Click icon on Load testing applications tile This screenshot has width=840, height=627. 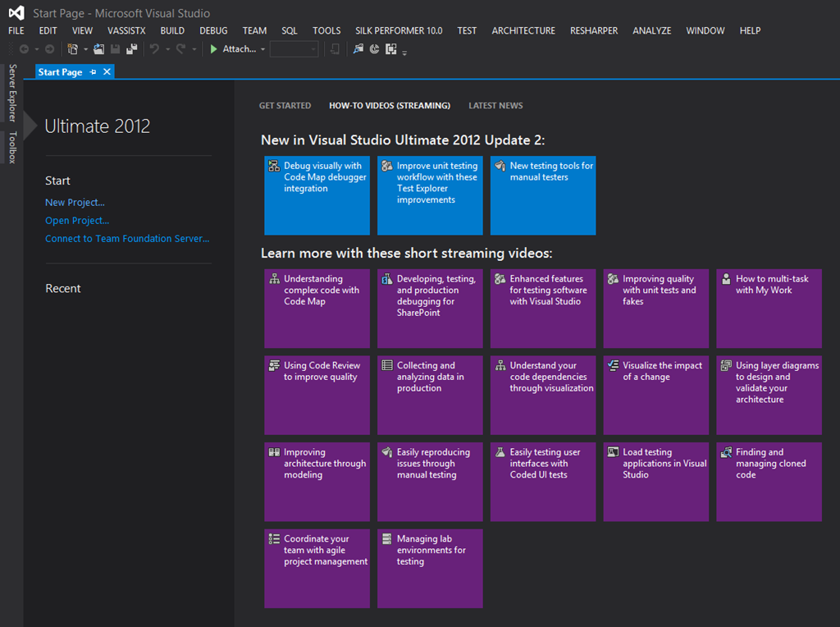tap(612, 452)
